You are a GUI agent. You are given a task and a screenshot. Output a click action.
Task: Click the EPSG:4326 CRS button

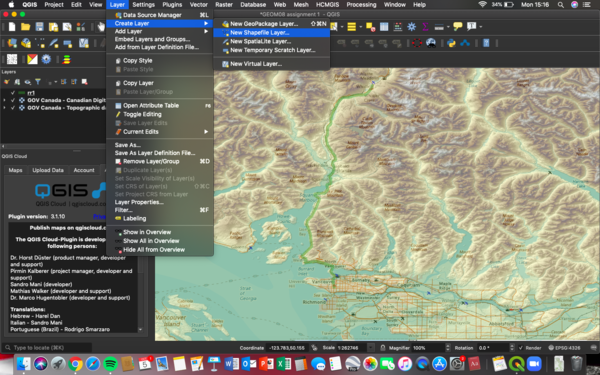coord(564,348)
